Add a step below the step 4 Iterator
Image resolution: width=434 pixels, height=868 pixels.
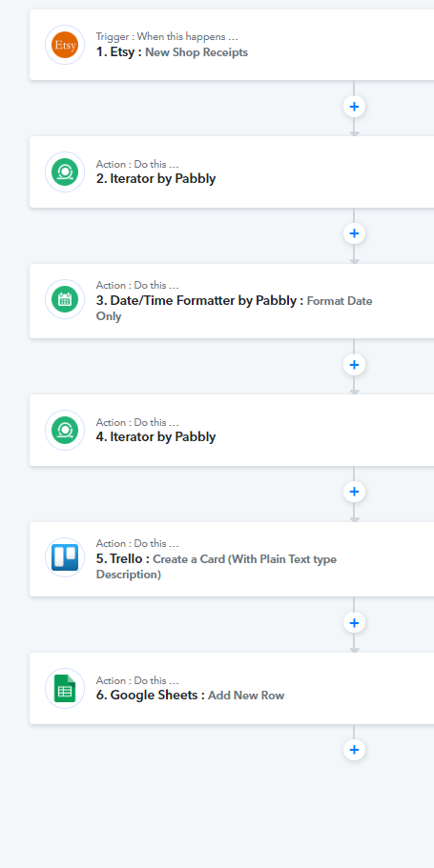click(x=354, y=492)
